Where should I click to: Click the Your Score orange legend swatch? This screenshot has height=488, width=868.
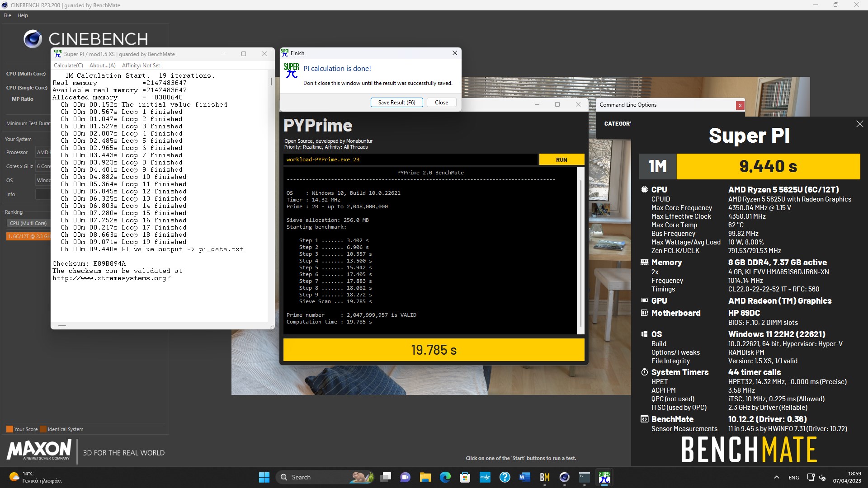pyautogui.click(x=9, y=429)
